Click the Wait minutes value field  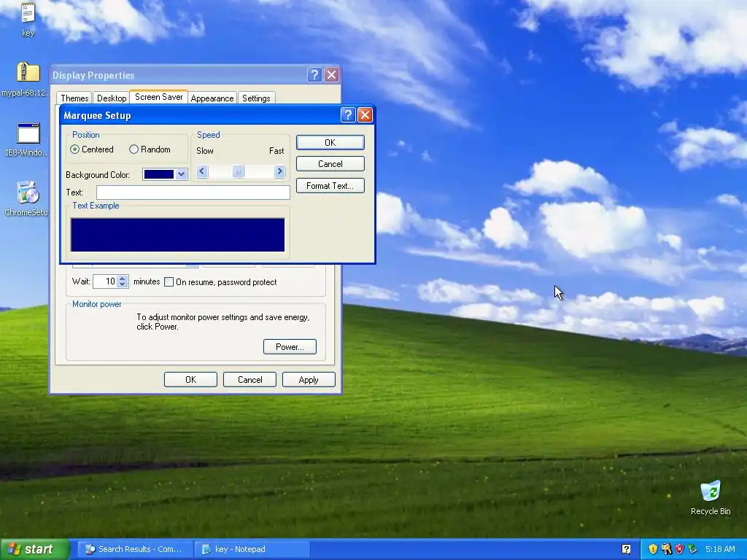105,281
